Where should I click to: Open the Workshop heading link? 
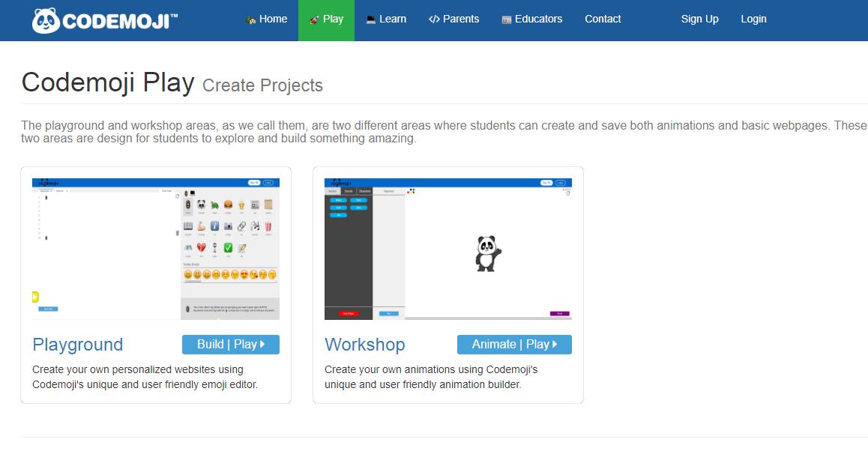364,345
